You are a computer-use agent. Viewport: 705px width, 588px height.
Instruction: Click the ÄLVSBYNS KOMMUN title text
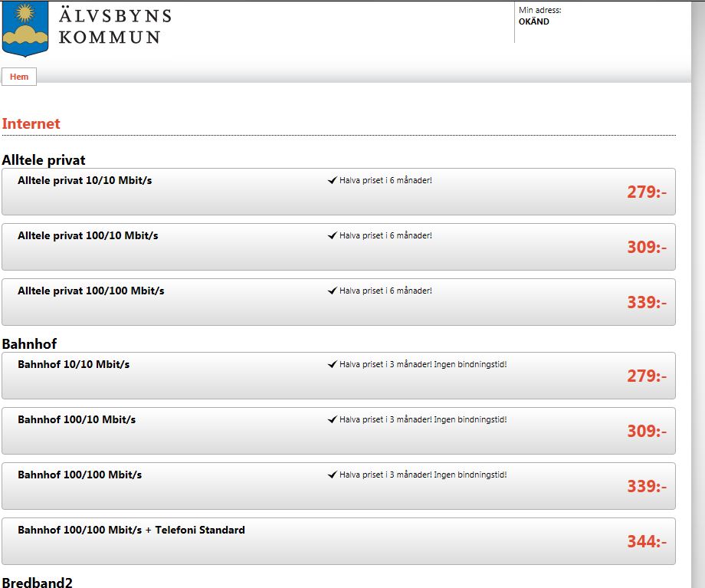click(115, 27)
